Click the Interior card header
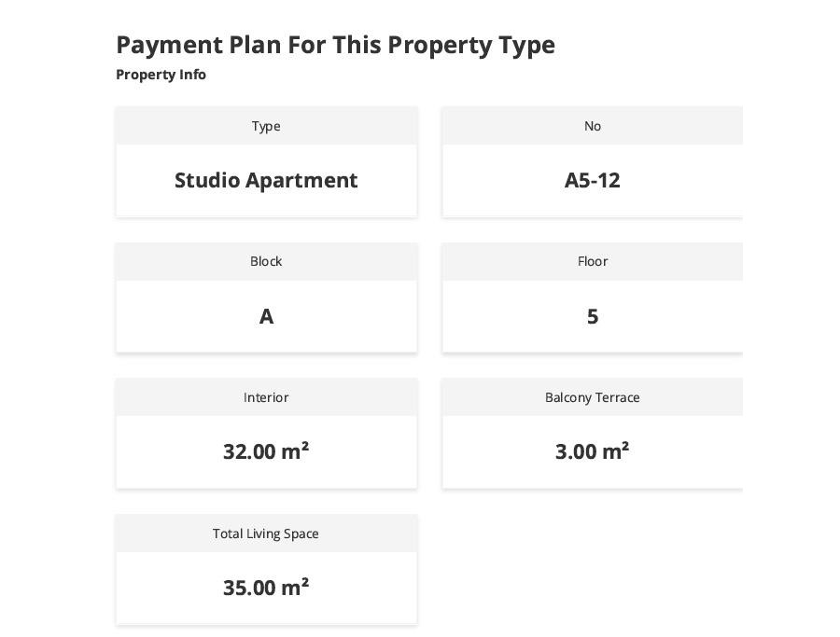The width and height of the screenshot is (840, 637). tap(266, 397)
